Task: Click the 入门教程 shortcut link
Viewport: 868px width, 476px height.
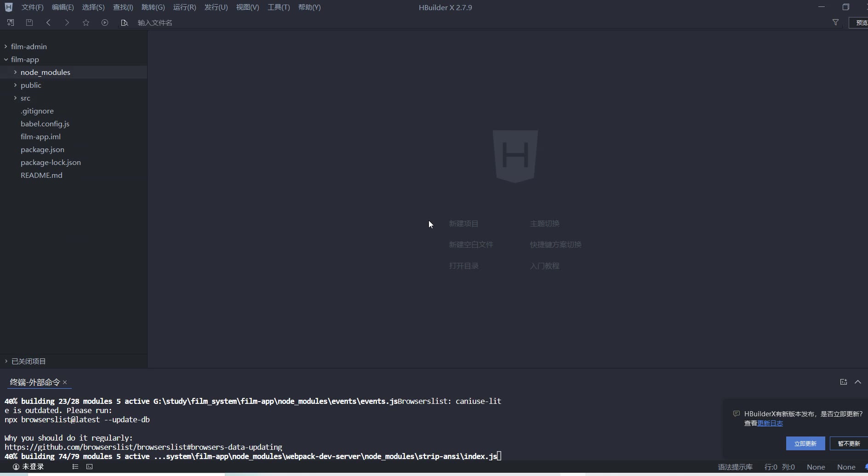Action: pyautogui.click(x=544, y=266)
